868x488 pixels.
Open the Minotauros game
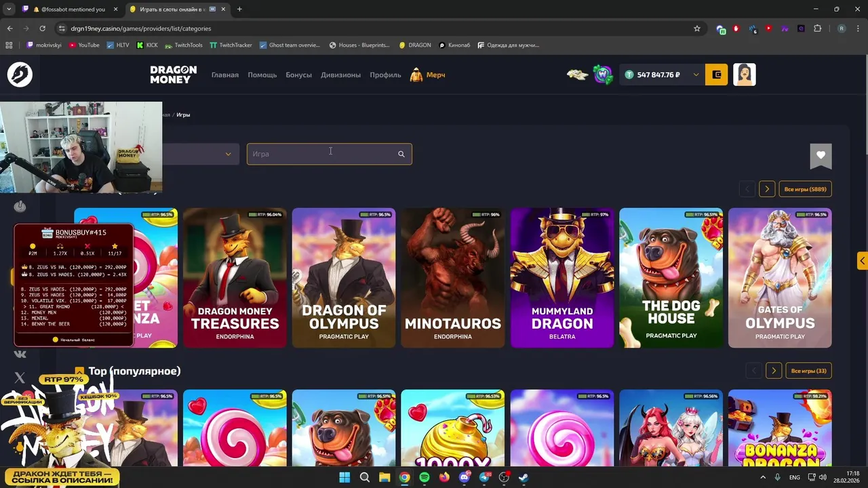click(453, 278)
